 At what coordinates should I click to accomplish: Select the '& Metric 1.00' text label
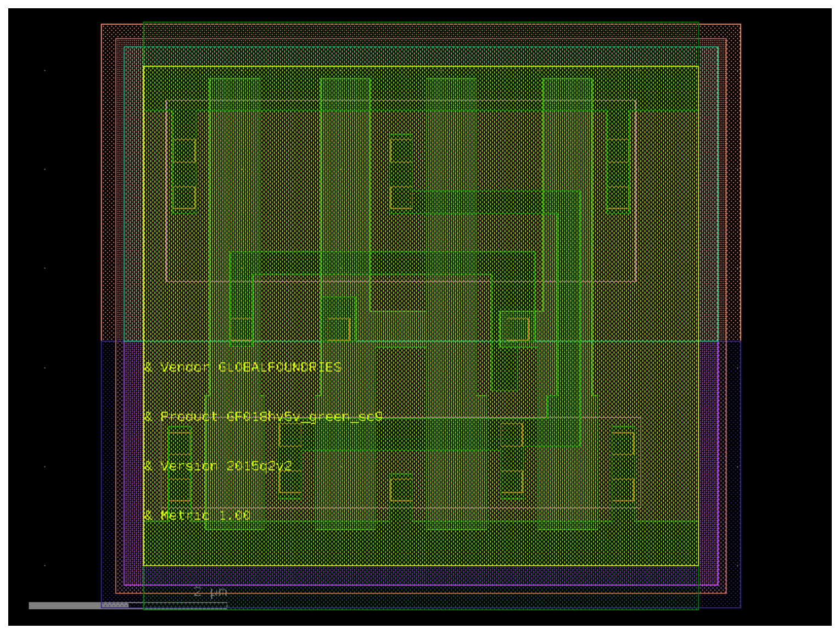click(x=197, y=515)
